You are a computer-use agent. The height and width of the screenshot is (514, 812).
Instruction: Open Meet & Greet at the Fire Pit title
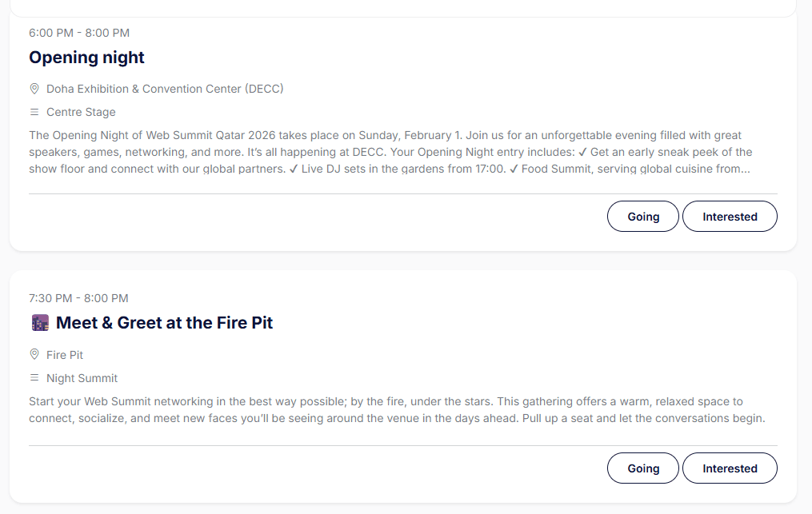pyautogui.click(x=164, y=322)
